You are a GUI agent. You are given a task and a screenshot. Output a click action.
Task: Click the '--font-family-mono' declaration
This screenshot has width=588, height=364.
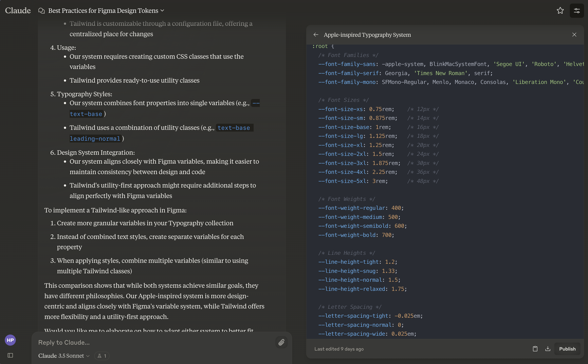(x=451, y=82)
